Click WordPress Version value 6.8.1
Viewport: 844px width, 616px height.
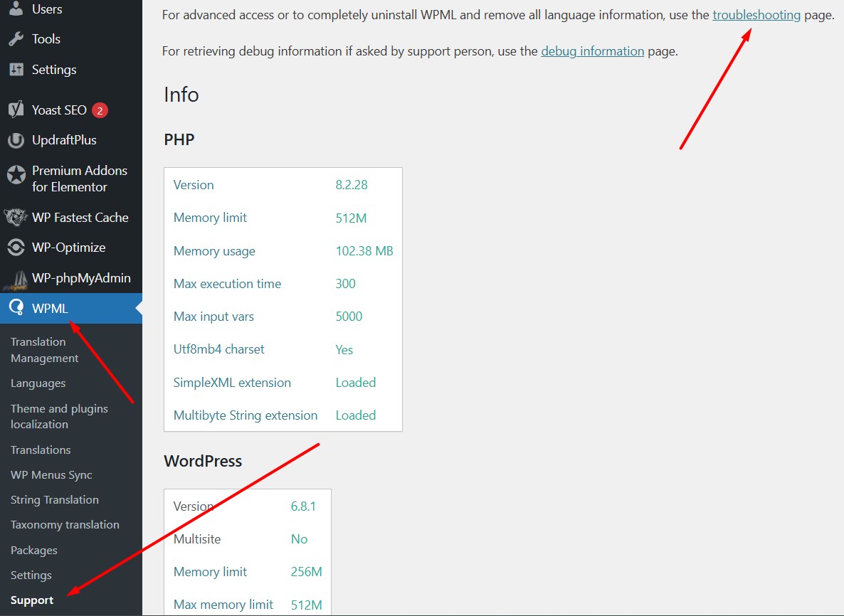pos(303,506)
